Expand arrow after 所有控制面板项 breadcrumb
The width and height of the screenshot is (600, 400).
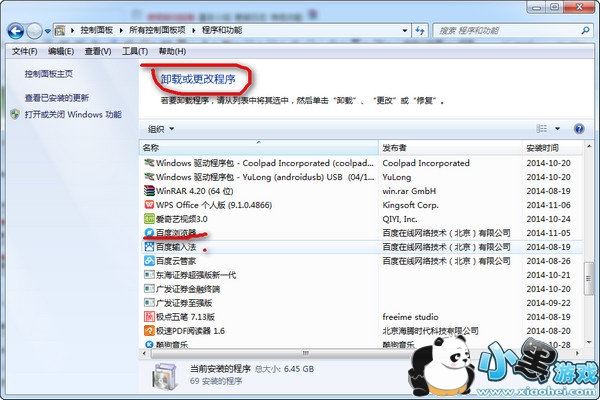click(x=194, y=31)
